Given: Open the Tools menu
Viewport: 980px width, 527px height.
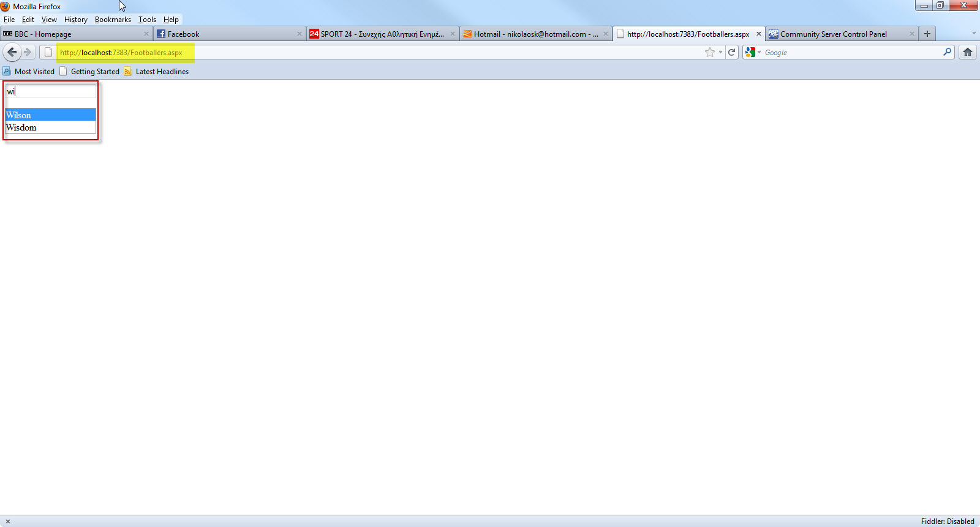Looking at the screenshot, I should click(147, 20).
